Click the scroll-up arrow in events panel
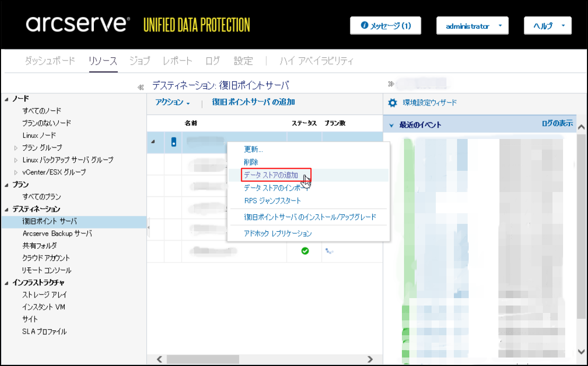Screen dimensions: 588x366 [x=581, y=127]
